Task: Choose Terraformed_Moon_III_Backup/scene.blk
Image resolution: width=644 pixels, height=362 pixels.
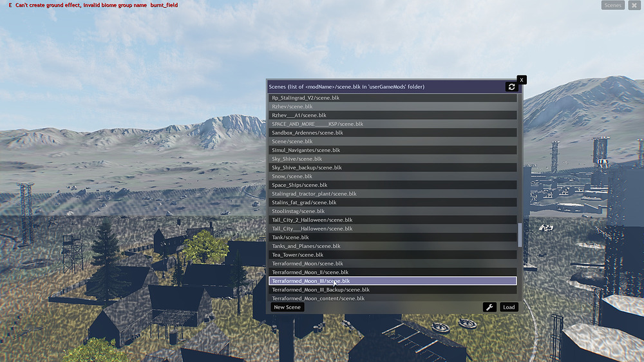Action: click(392, 290)
